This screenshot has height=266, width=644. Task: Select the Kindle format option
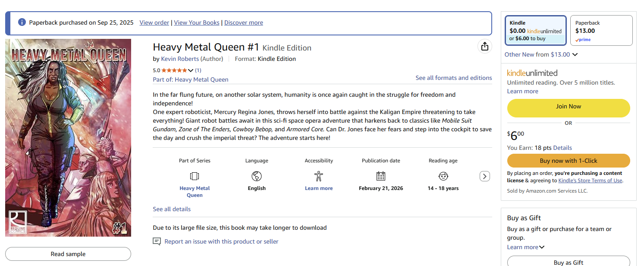[535, 31]
